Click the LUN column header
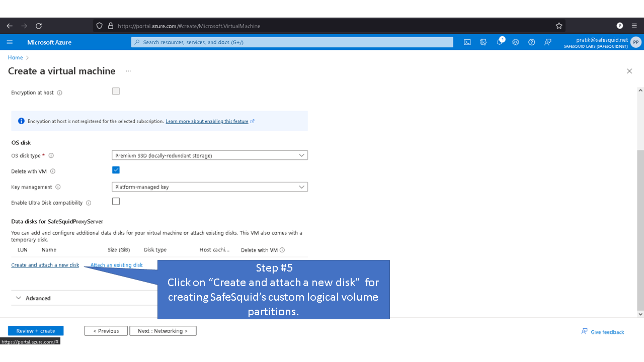The height and width of the screenshot is (362, 644). pyautogui.click(x=23, y=250)
